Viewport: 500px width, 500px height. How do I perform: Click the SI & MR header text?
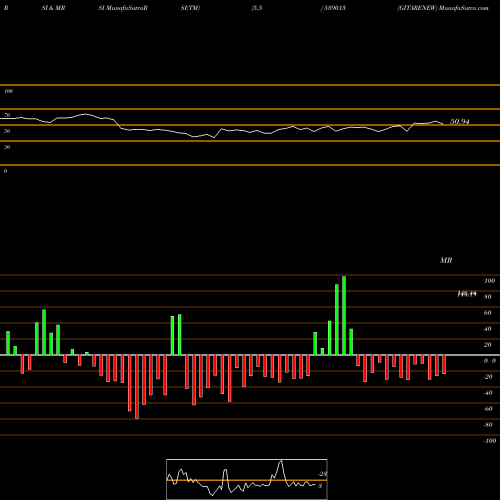click(53, 8)
